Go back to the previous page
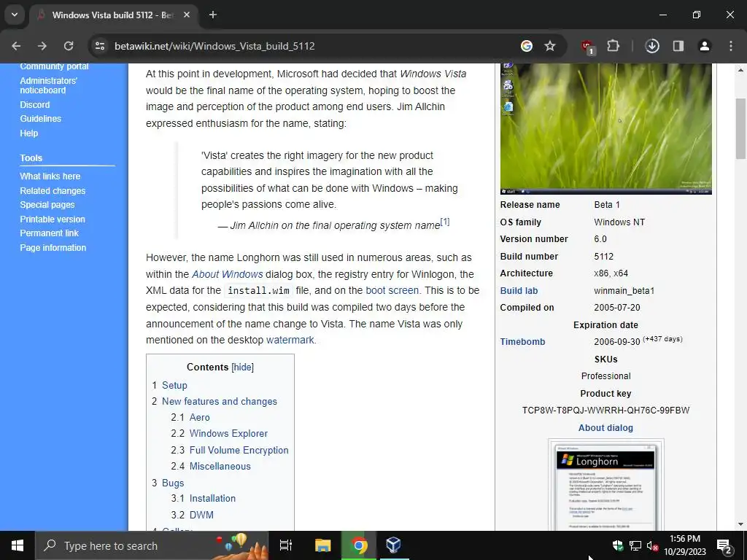Viewport: 747px width, 560px height. point(16,46)
